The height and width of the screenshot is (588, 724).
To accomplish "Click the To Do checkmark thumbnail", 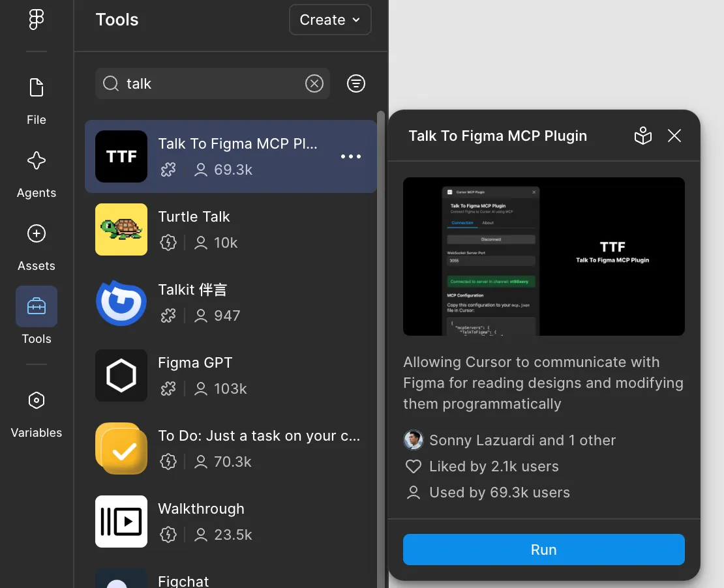I will pos(121,448).
